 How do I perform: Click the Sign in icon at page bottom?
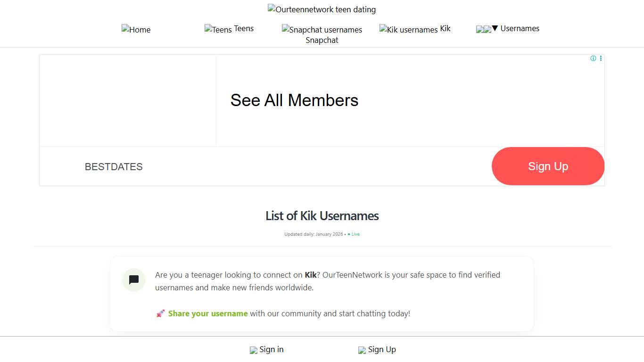[253, 350]
